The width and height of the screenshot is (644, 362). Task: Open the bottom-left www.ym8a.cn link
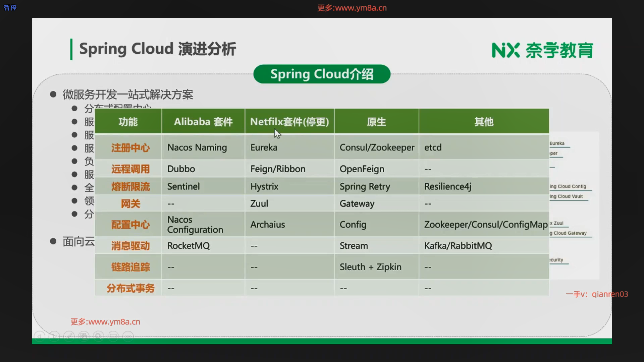coord(105,322)
